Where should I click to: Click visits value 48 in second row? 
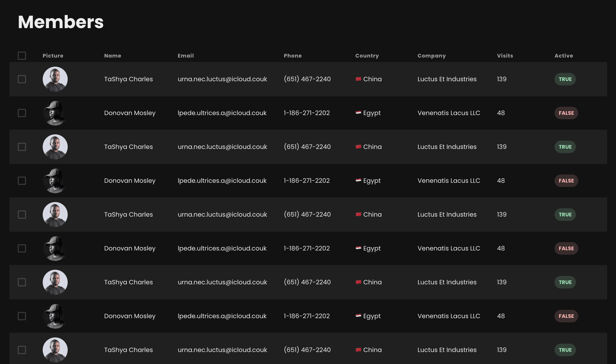[501, 113]
